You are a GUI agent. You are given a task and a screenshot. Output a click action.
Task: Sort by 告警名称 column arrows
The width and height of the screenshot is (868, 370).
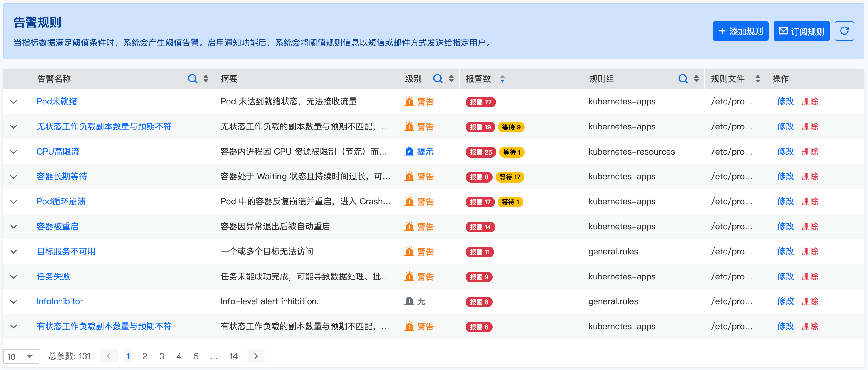coord(206,79)
